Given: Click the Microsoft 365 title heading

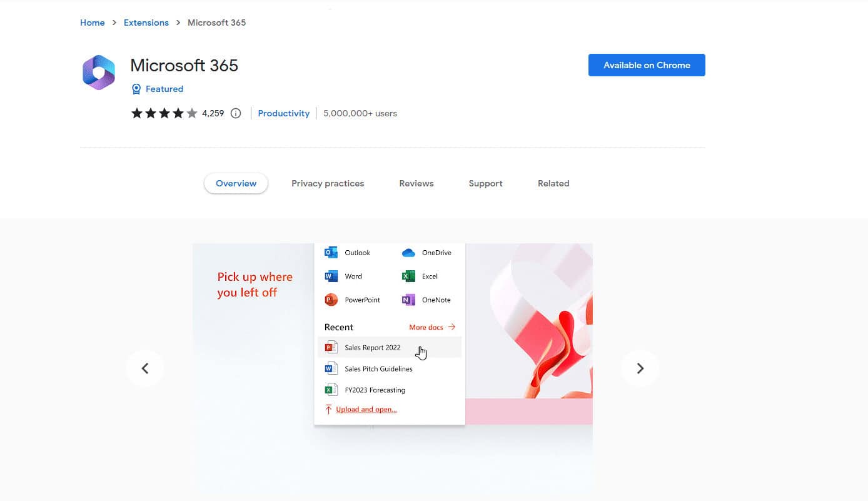Looking at the screenshot, I should 184,65.
